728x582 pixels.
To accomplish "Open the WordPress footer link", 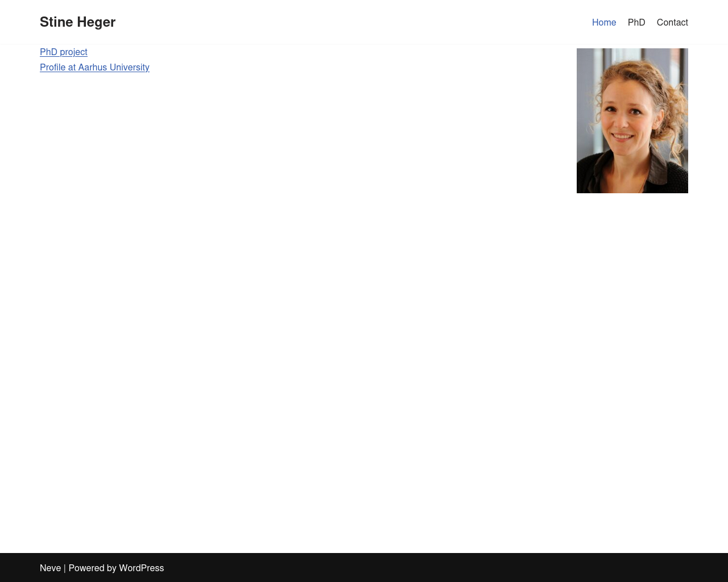I will click(141, 568).
